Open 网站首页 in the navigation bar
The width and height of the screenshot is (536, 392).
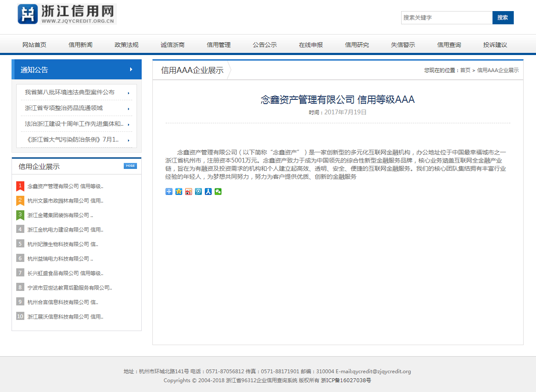[35, 45]
